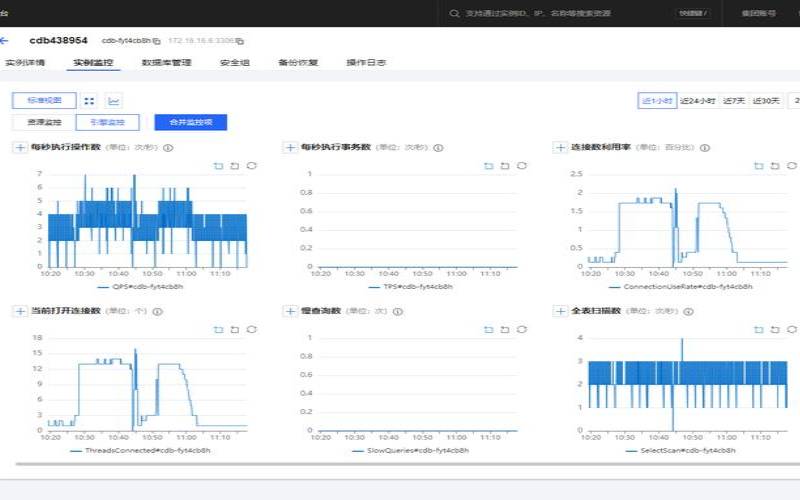Click the back arrow beside cdb438954

click(x=5, y=40)
